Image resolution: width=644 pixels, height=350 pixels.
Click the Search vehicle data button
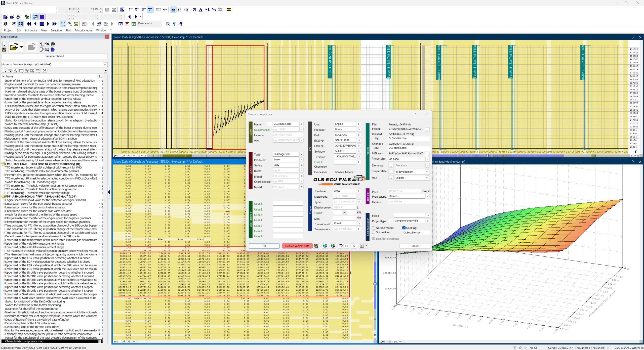pyautogui.click(x=297, y=246)
